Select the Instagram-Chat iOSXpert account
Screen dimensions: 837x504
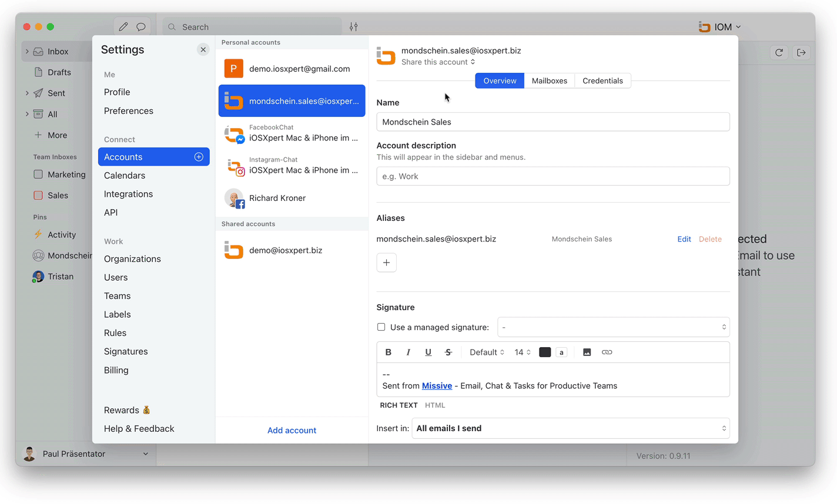click(292, 166)
